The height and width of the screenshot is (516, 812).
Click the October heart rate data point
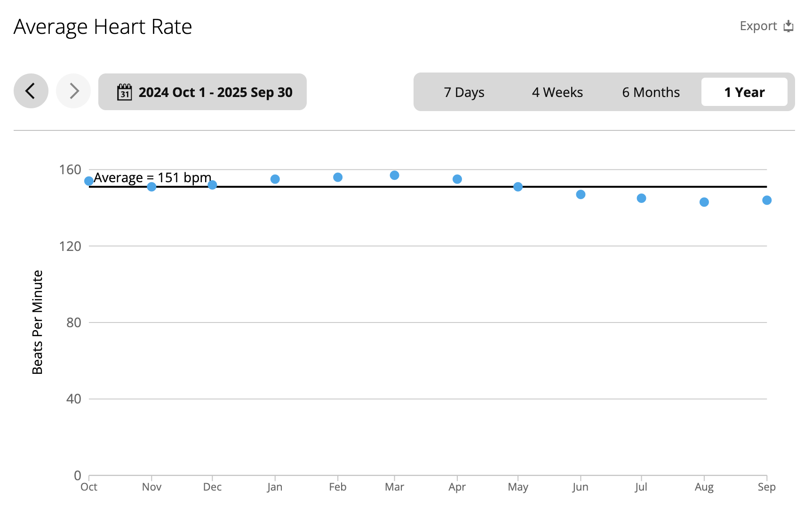(x=89, y=181)
